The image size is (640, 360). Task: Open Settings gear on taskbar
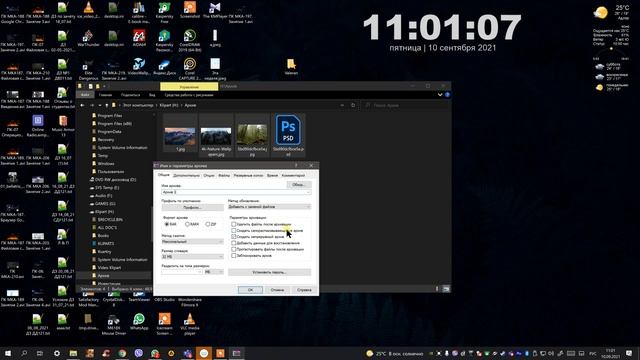pyautogui.click(x=57, y=353)
